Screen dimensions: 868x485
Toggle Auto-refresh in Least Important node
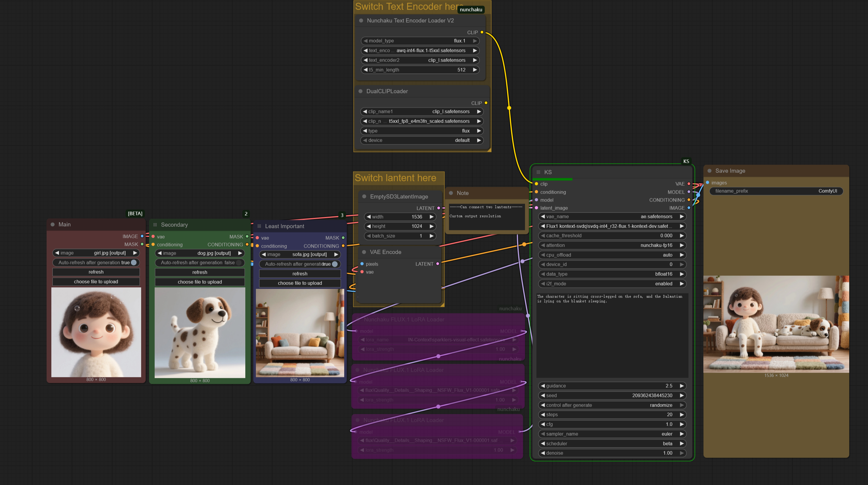[335, 264]
